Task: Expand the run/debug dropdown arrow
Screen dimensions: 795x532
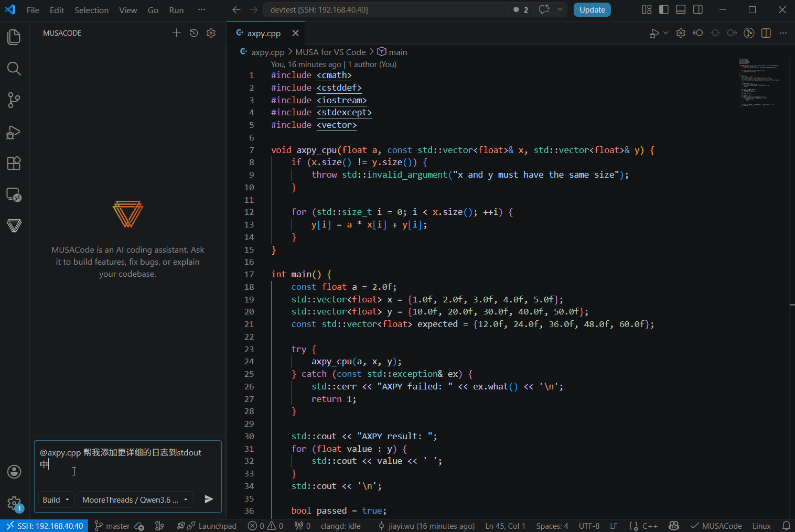Action: (666, 33)
